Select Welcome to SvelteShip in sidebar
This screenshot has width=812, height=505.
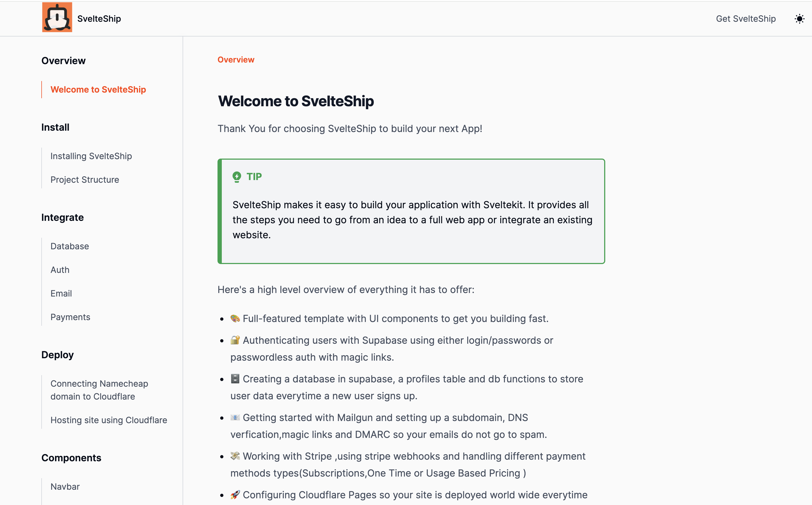(98, 90)
